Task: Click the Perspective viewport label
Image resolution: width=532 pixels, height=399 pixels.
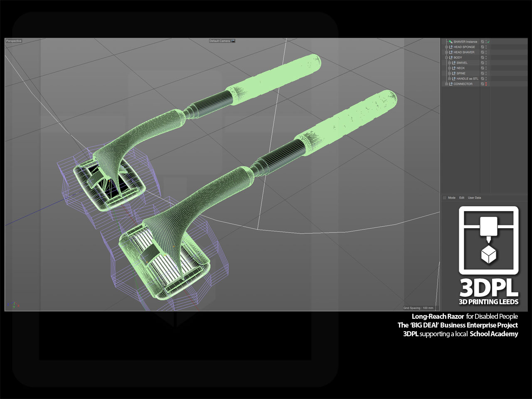Action: coord(14,41)
